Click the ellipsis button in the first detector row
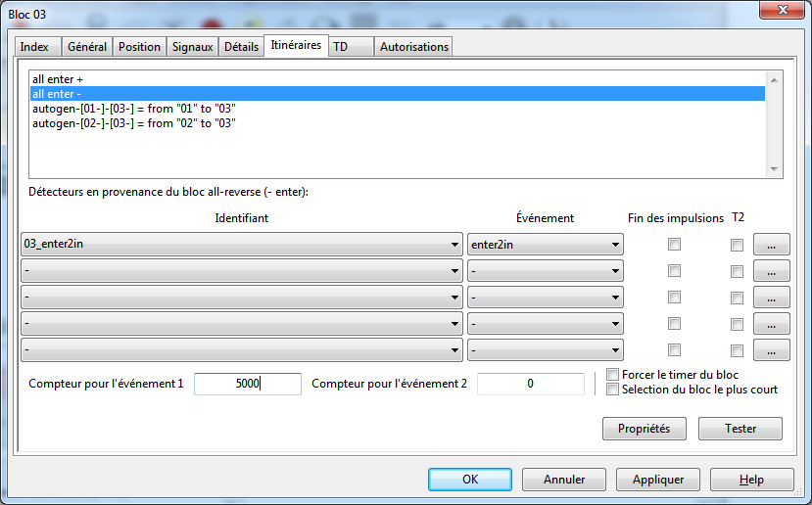The height and width of the screenshot is (505, 812). coord(771,245)
